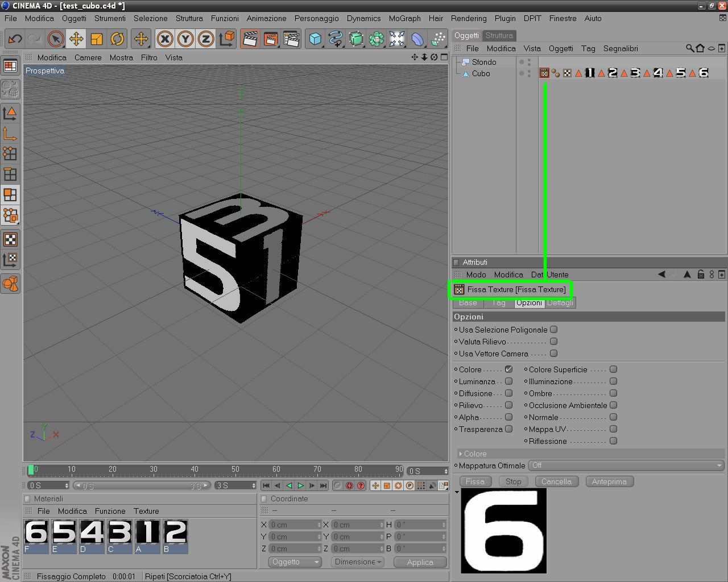728x582 pixels.
Task: Enable Luminanza checkbox
Action: 509,381
